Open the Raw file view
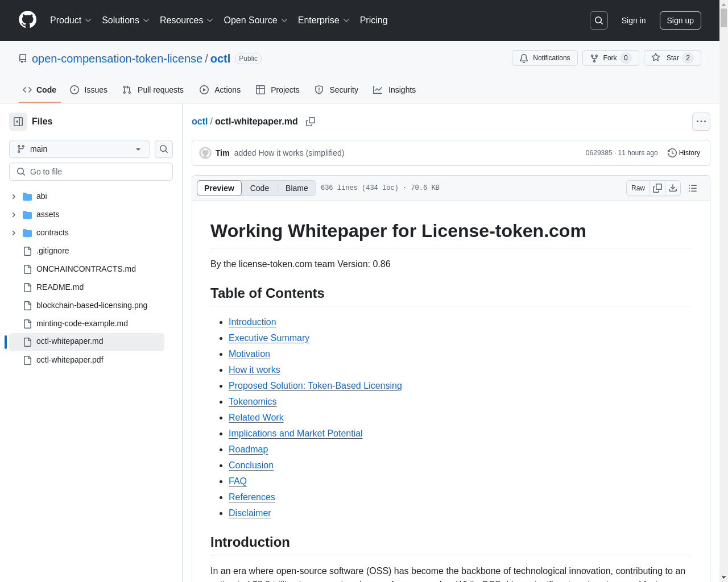728x582 pixels. pos(638,188)
